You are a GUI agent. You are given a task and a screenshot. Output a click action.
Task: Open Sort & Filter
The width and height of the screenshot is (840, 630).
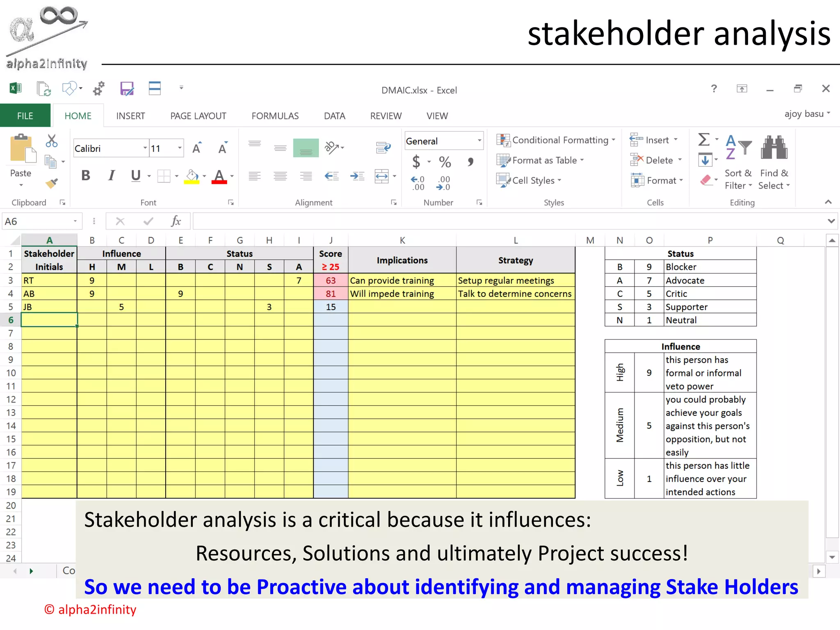tap(738, 162)
